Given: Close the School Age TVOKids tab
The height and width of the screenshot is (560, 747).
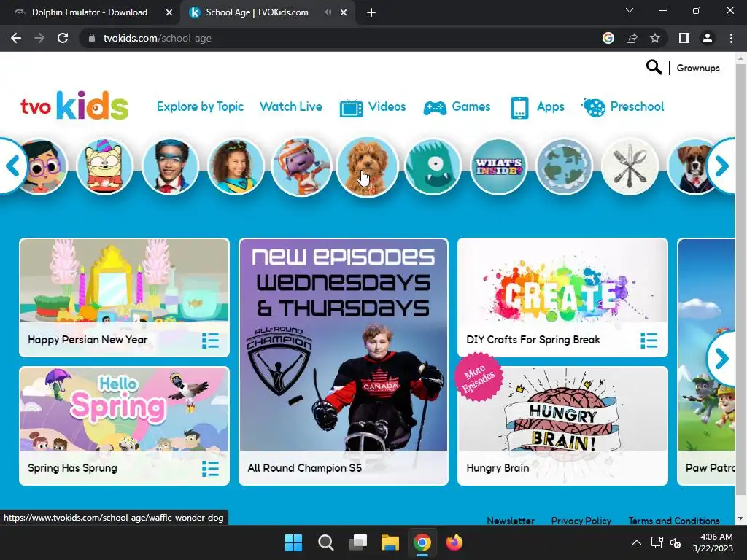Looking at the screenshot, I should (344, 12).
